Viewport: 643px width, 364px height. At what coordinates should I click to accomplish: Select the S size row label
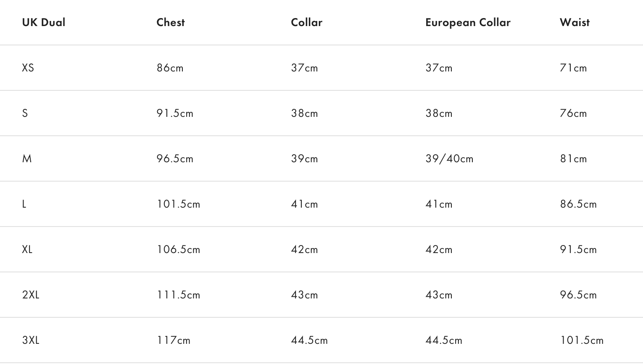pos(25,113)
